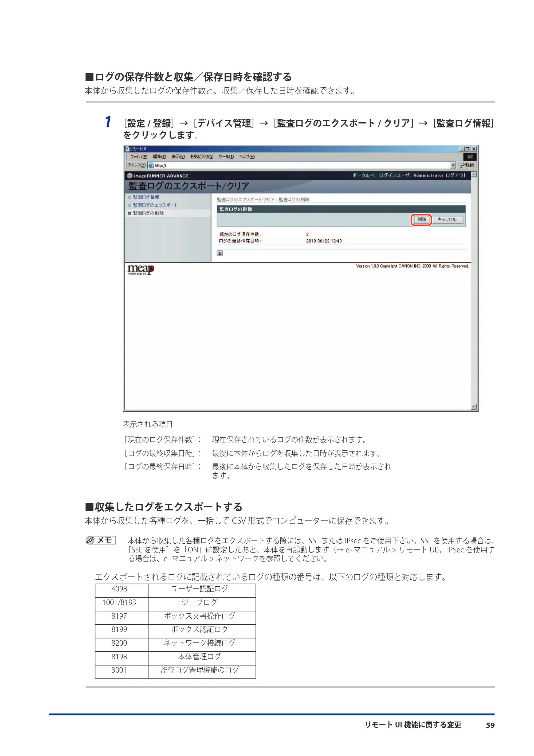Viewport: 534px width, 756px height.
Task: Click the リモートUI title bar icon
Action: click(127, 149)
